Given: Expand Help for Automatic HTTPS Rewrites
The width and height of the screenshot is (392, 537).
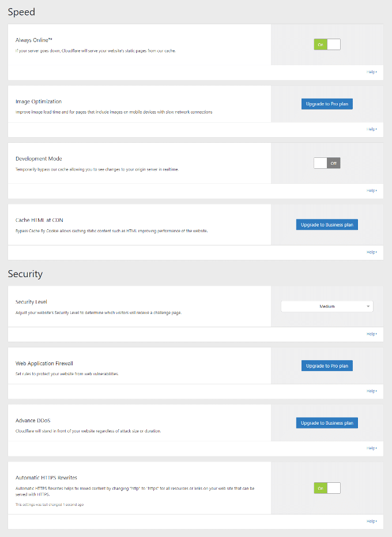Looking at the screenshot, I should (371, 521).
